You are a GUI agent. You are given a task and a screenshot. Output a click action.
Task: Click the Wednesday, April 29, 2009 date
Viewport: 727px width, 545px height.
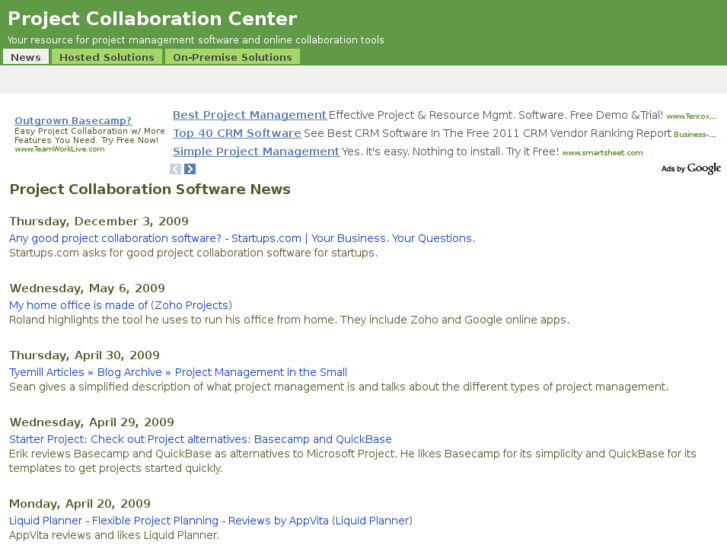coord(92,422)
